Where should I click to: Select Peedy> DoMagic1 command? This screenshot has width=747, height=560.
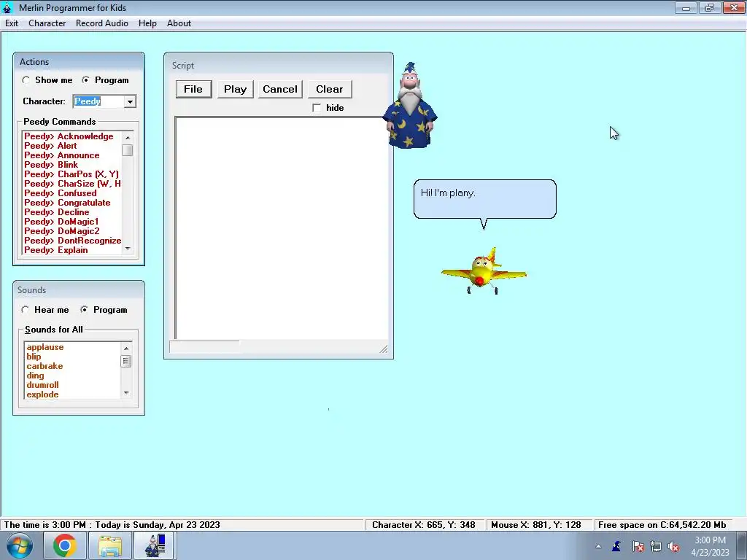point(61,222)
